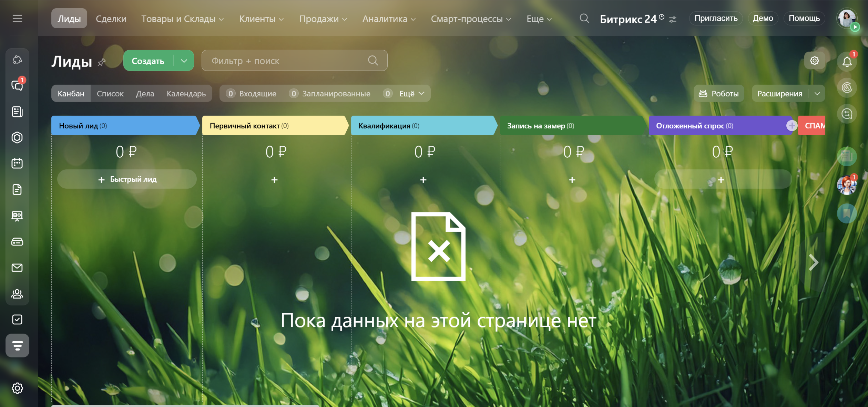The image size is (868, 407).
Task: Open the hamburger menu icon
Action: pos(17,19)
